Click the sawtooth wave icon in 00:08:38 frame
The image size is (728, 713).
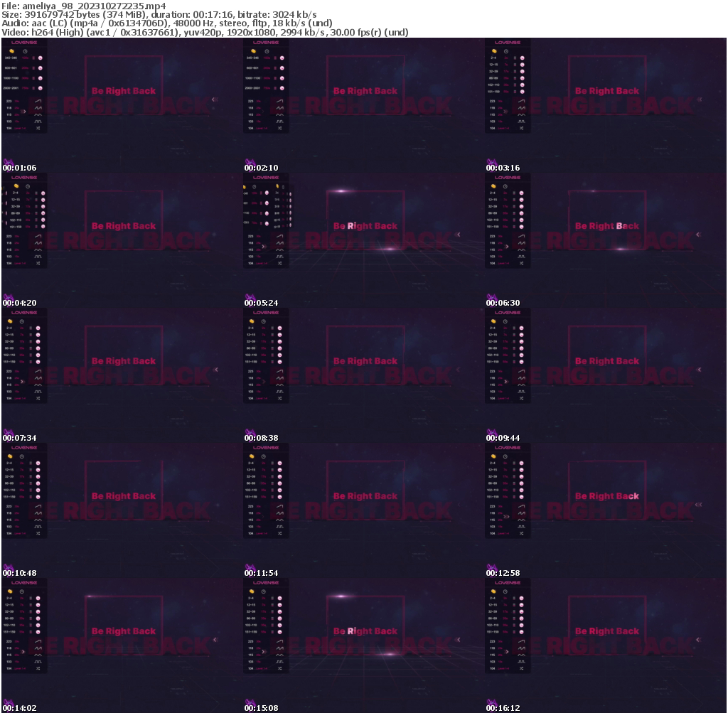click(279, 378)
